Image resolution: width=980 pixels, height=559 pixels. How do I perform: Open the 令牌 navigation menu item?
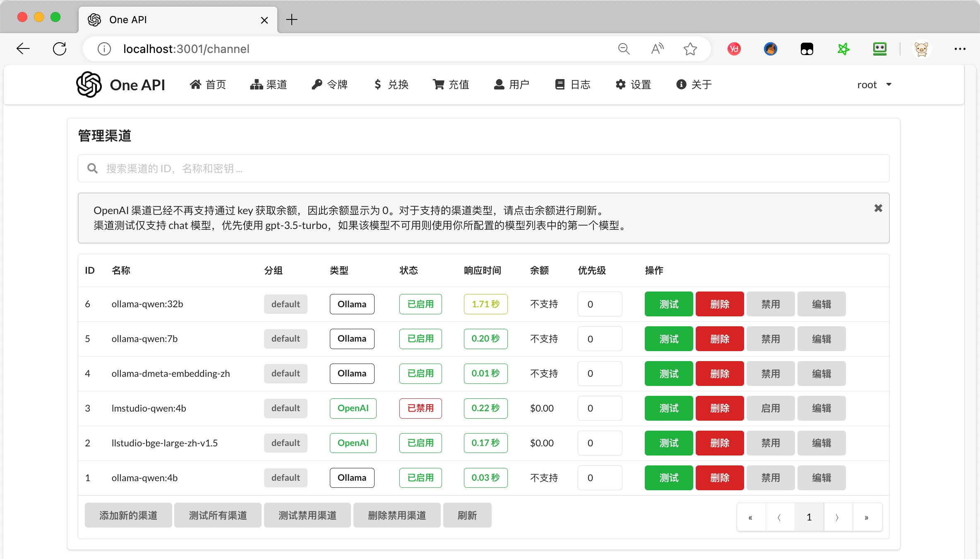(x=329, y=84)
